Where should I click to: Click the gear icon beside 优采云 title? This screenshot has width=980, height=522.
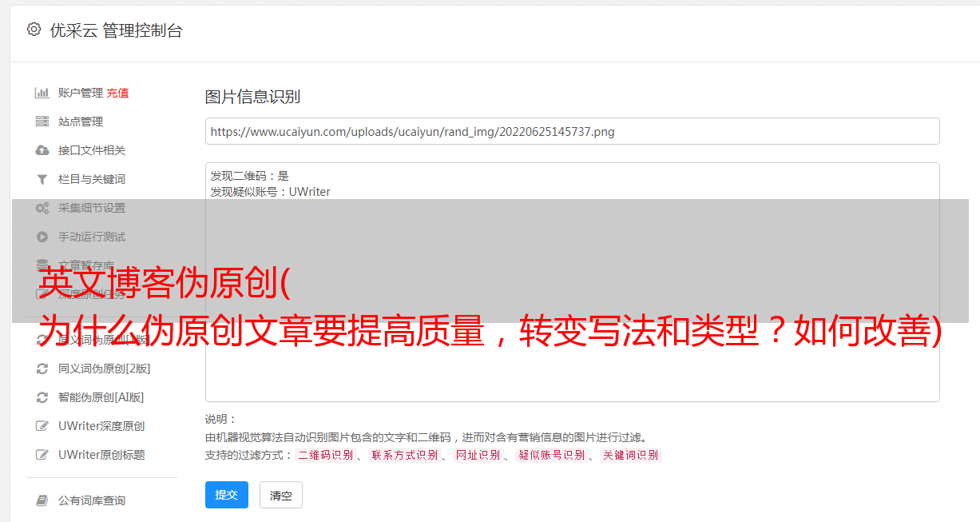point(34,30)
